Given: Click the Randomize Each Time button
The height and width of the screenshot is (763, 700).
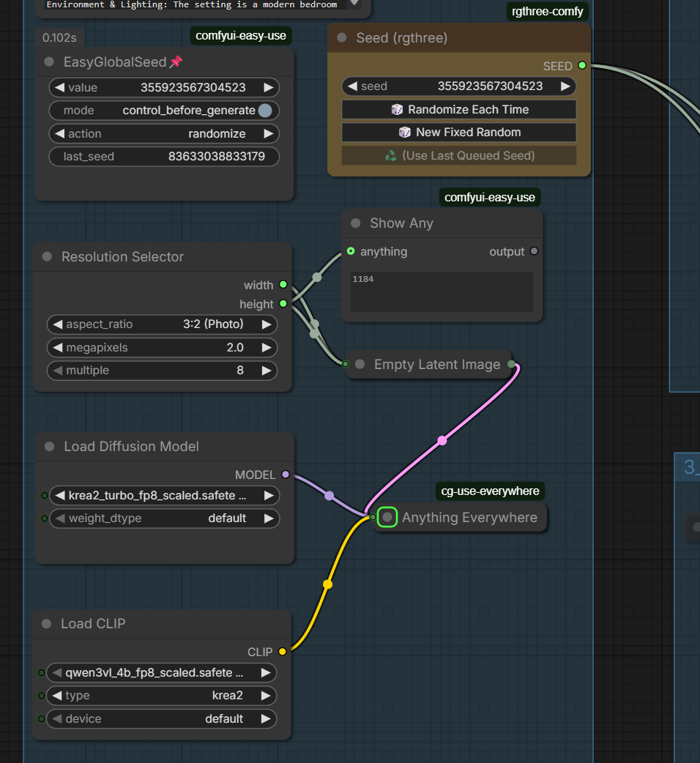Looking at the screenshot, I should click(458, 110).
